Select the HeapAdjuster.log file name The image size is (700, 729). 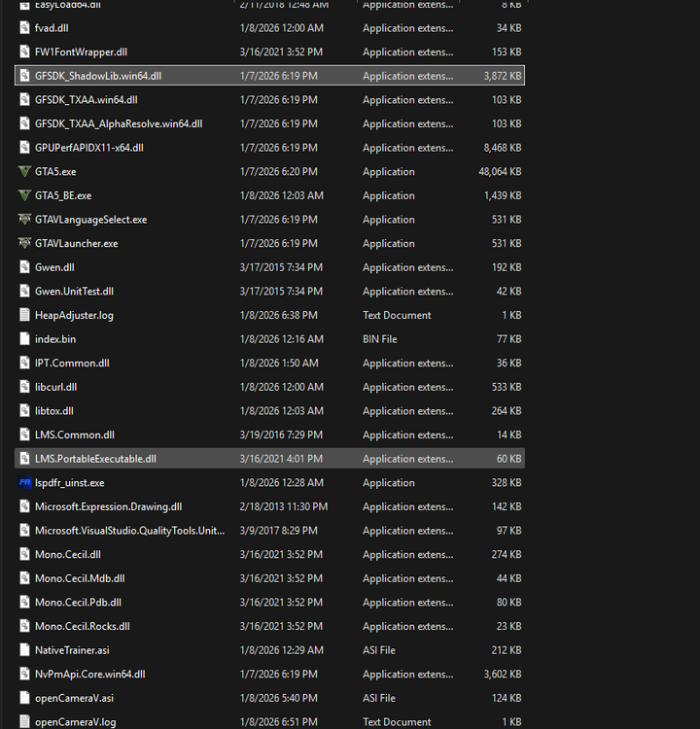(74, 315)
